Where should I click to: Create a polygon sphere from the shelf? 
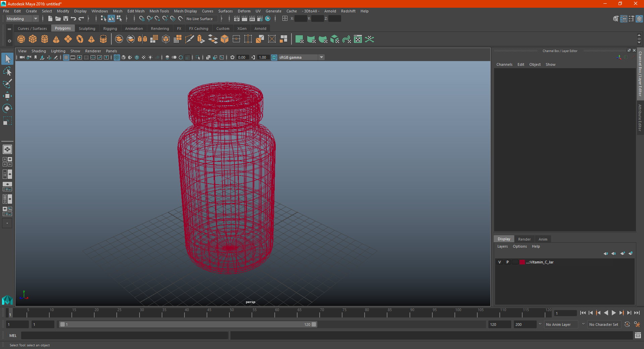coord(21,39)
